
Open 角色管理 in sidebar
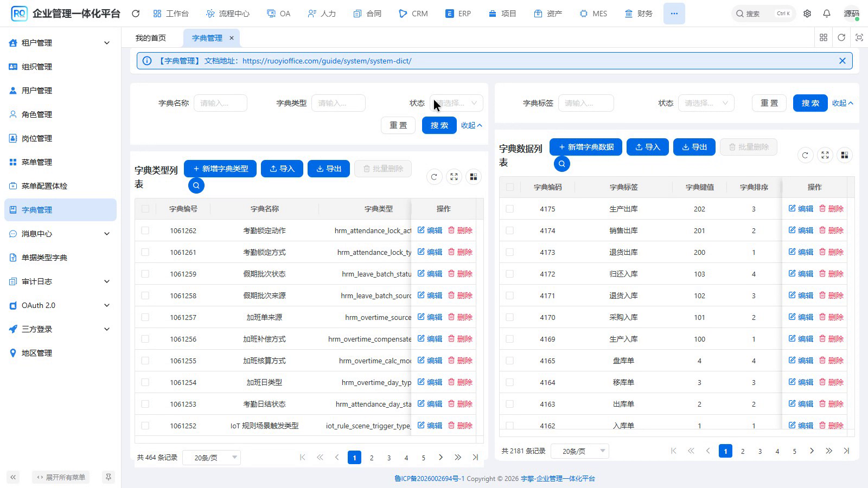coord(60,114)
